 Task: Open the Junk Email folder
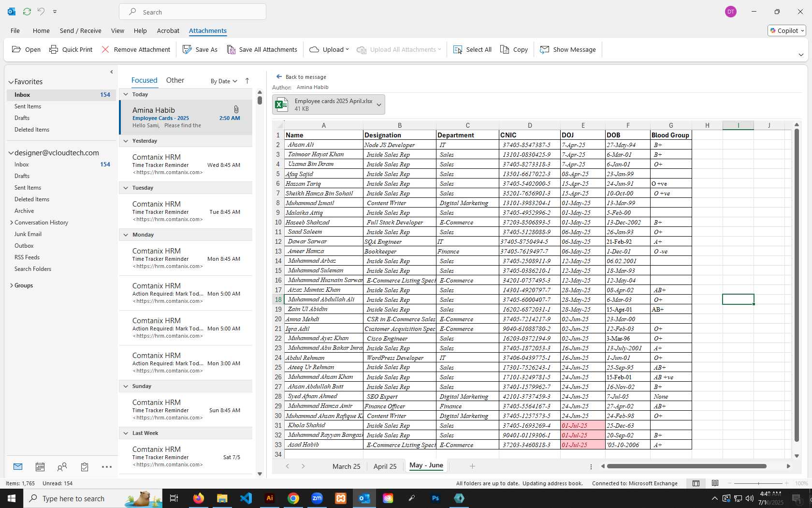click(x=28, y=234)
